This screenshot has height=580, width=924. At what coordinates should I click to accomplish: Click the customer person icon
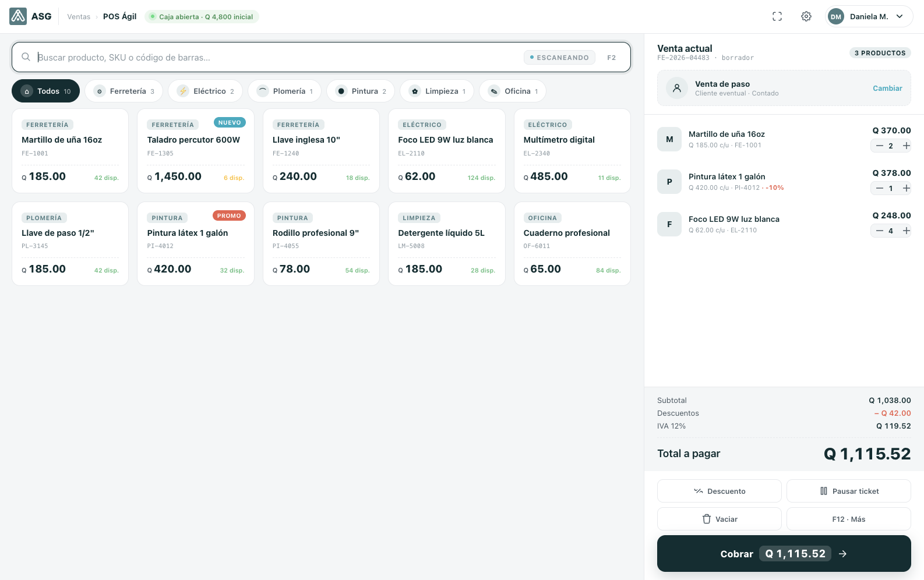pyautogui.click(x=677, y=88)
